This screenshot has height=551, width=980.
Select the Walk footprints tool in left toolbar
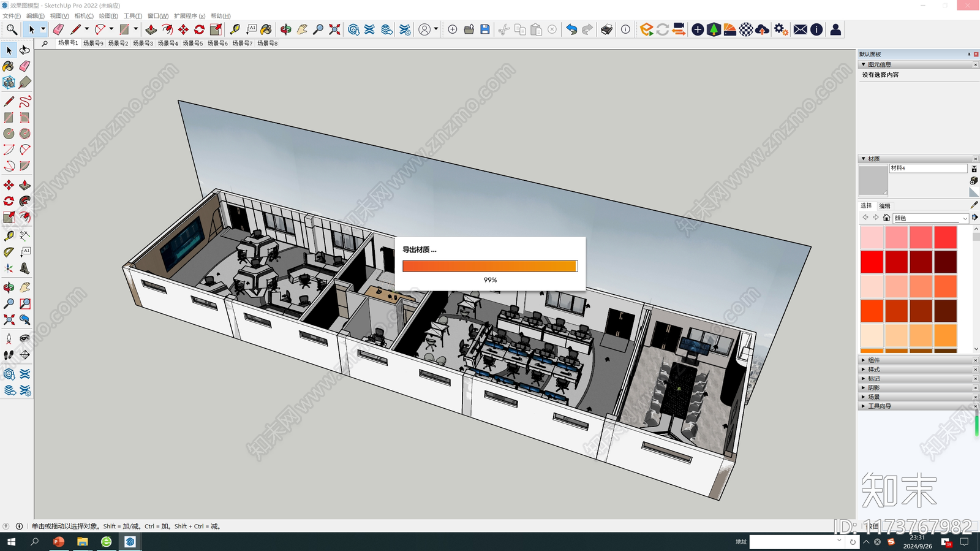[9, 355]
